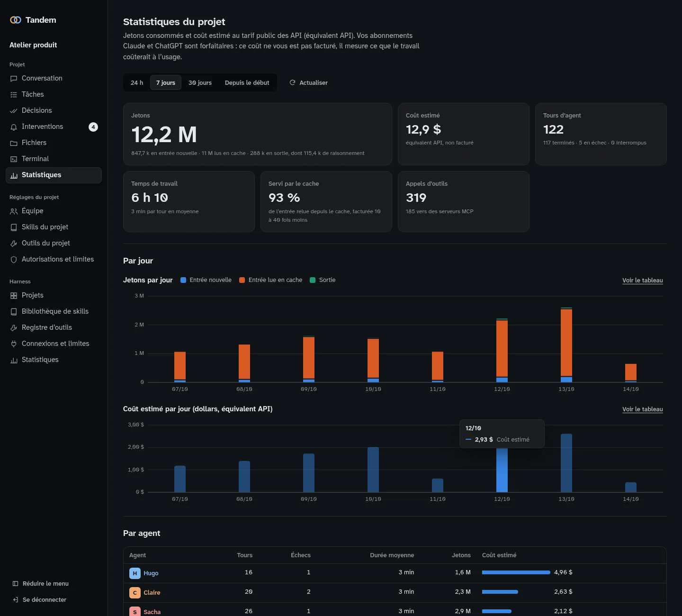The image size is (682, 616).
Task: Open the Claire agent link
Action: tap(152, 593)
